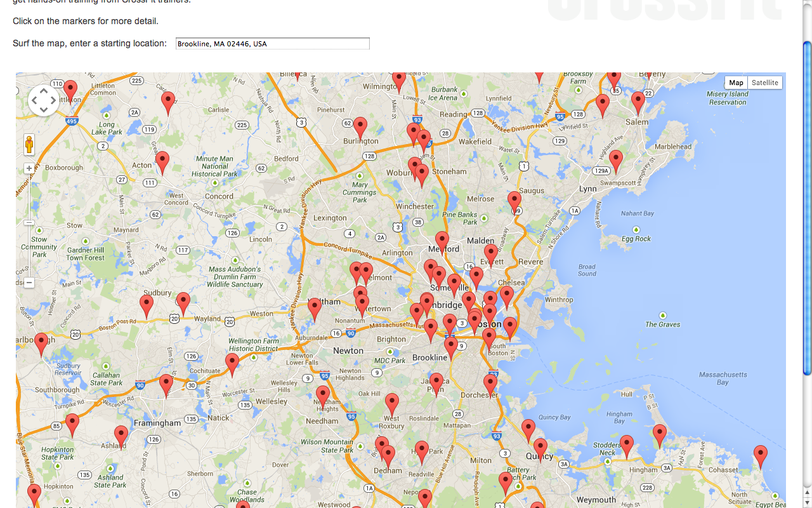812x508 pixels.
Task: Select the marker at Hopkinton town
Action: point(34,497)
